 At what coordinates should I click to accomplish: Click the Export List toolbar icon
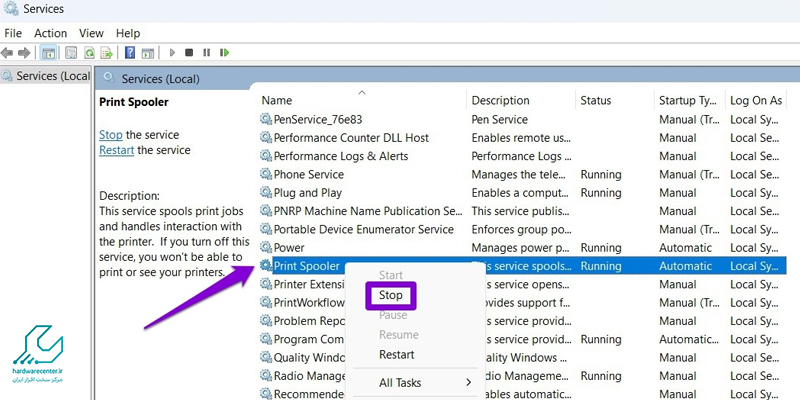(x=107, y=52)
